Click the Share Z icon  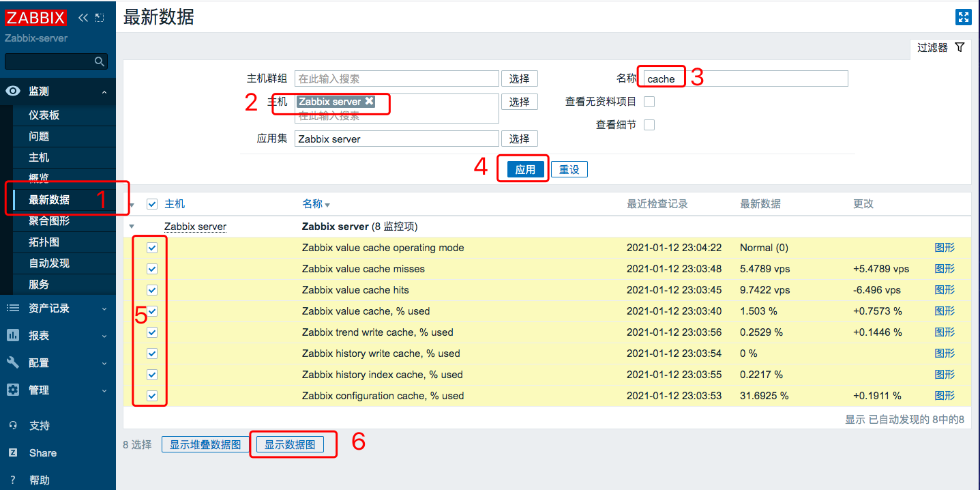click(x=13, y=452)
